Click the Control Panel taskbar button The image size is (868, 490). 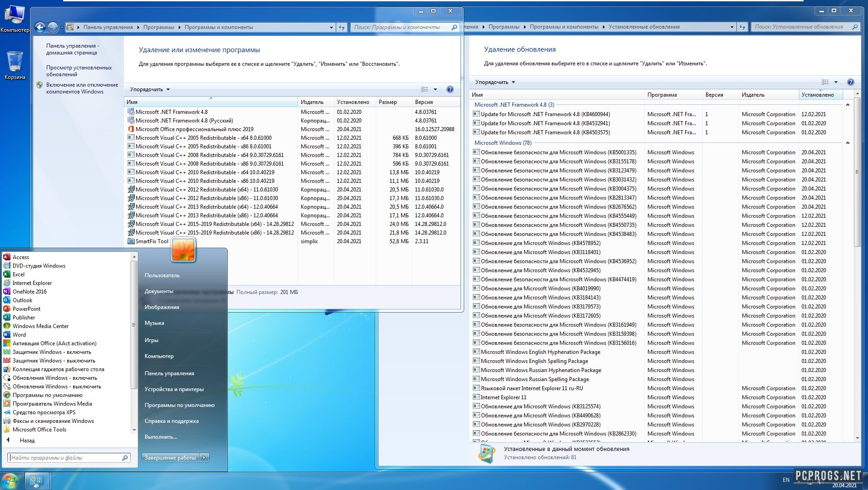point(37,480)
